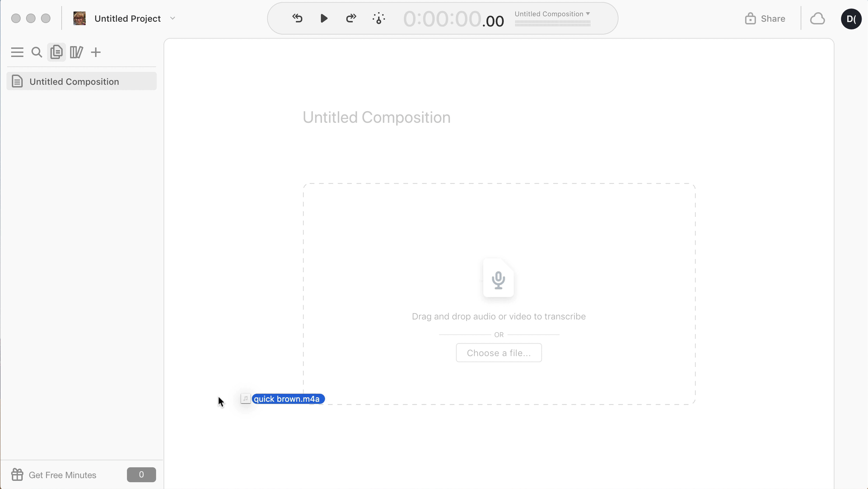Open the media library icon
Image resolution: width=868 pixels, height=489 pixels.
tap(76, 52)
